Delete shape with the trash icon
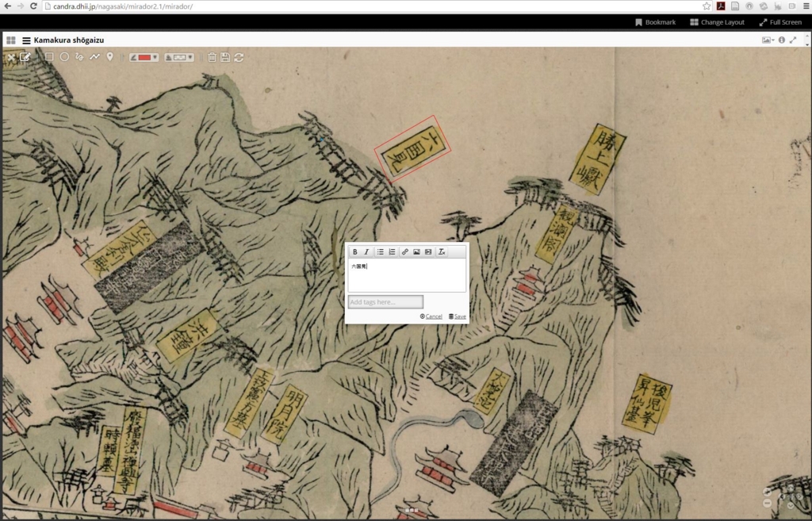Image resolution: width=812 pixels, height=521 pixels. pyautogui.click(x=212, y=57)
